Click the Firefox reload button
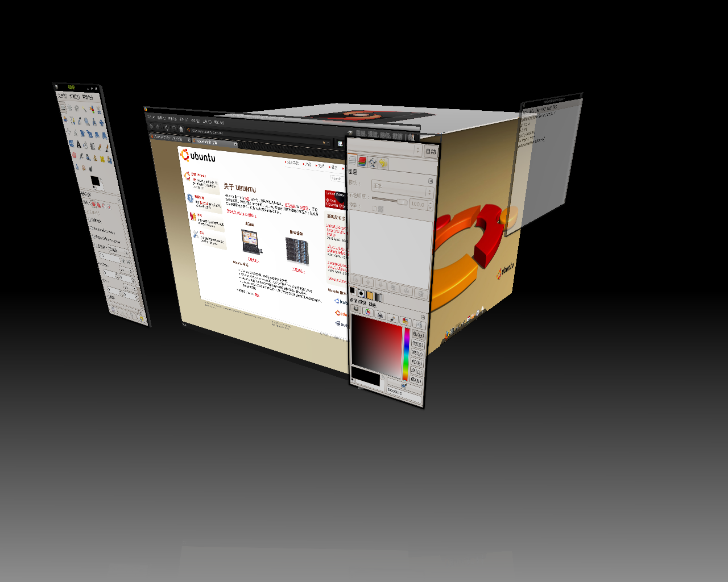The width and height of the screenshot is (728, 582). [x=167, y=128]
